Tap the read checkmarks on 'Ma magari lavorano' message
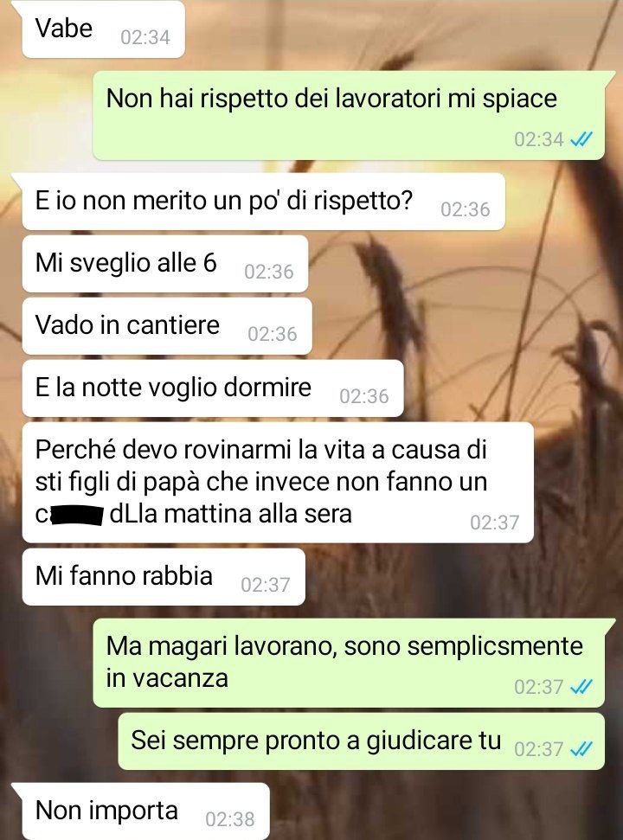Viewport: 623px width, 840px height. [581, 687]
